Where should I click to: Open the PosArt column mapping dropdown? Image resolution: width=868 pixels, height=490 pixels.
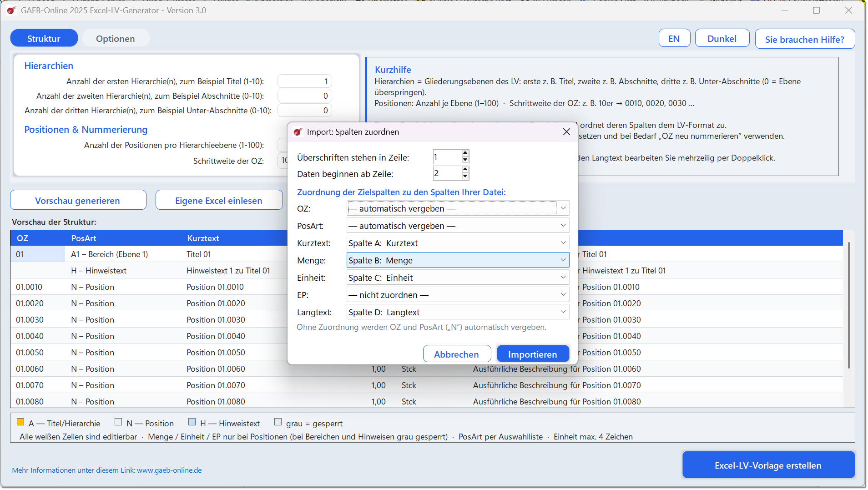pos(458,226)
